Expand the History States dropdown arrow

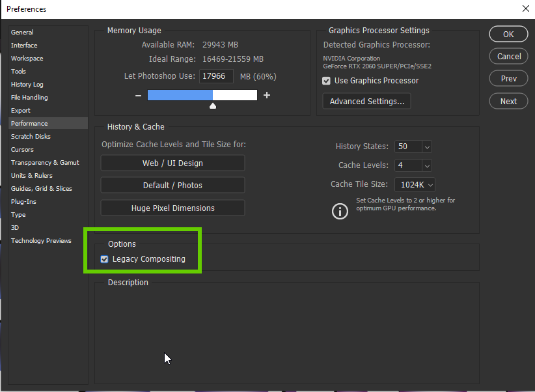427,147
